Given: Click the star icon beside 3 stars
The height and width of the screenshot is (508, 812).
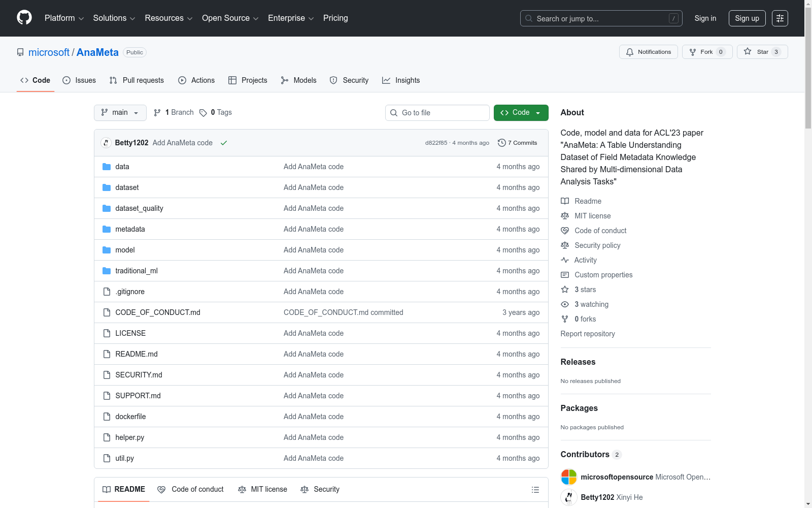Looking at the screenshot, I should [565, 290].
